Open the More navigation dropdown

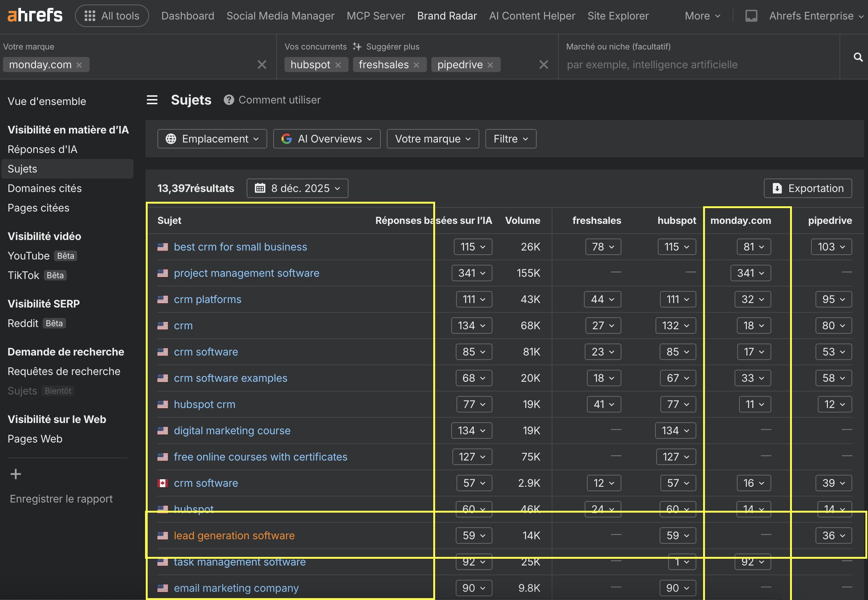pyautogui.click(x=702, y=15)
